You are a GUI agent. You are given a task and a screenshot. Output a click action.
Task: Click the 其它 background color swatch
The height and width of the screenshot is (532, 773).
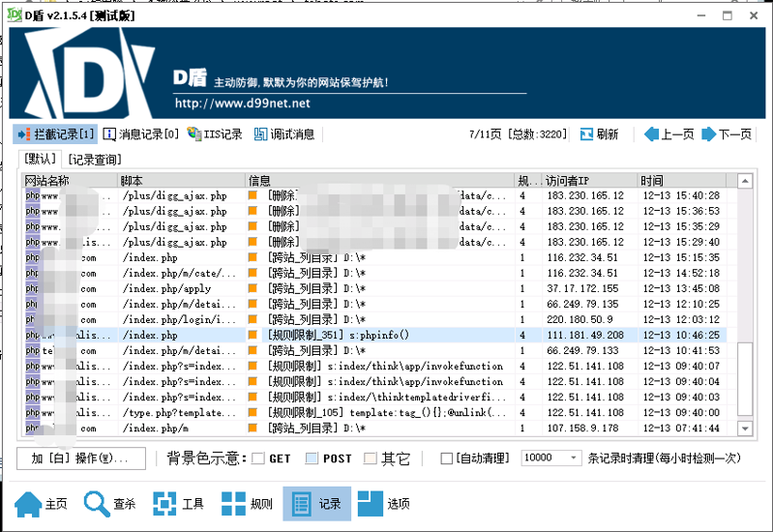371,458
